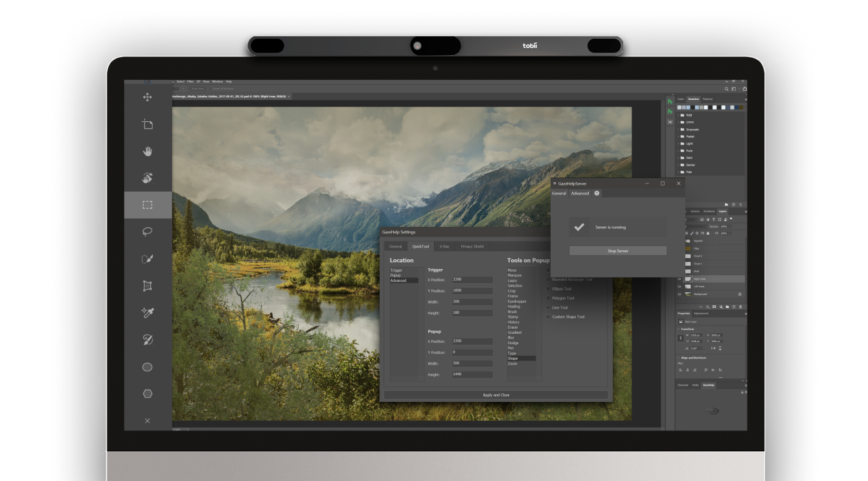Image resolution: width=868 pixels, height=481 pixels.
Task: Click the layer fx styles icon
Action: (708, 307)
